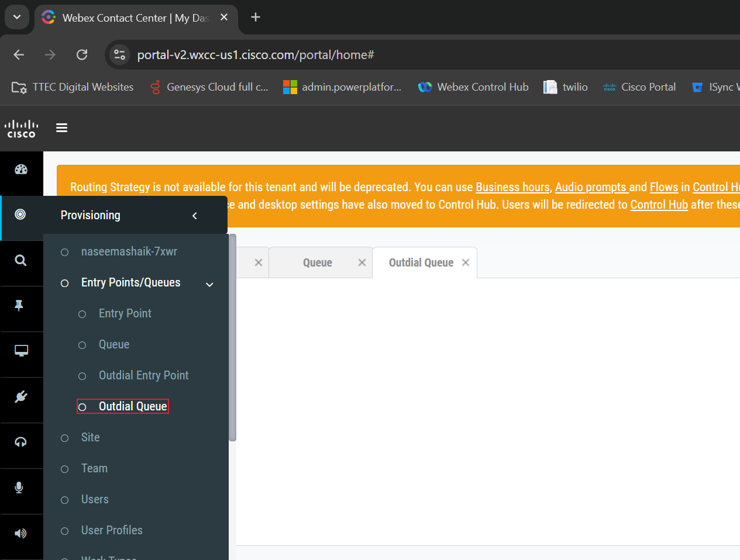Viewport: 740px width, 560px height.
Task: Toggle the hamburger navigation menu
Action: click(x=61, y=127)
